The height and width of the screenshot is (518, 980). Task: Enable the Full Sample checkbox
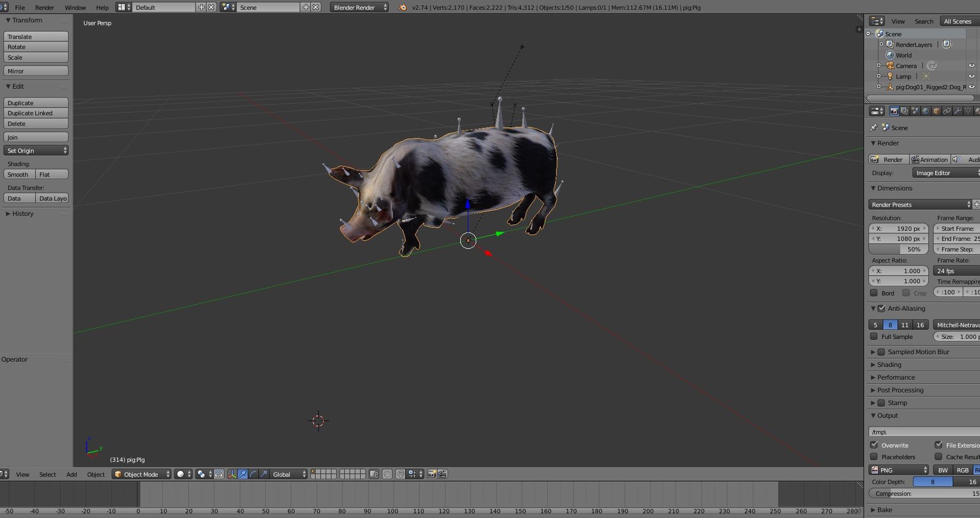(874, 336)
